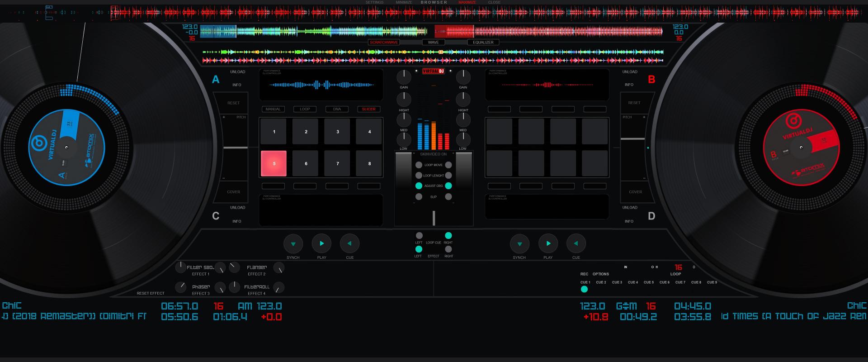The height and width of the screenshot is (362, 868).
Task: Click deck A Play button
Action: point(321,243)
